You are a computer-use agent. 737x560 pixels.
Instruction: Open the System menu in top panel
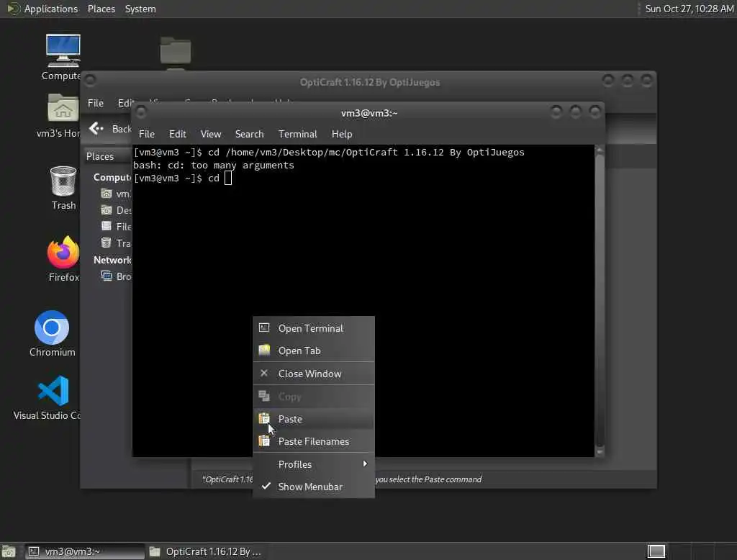(140, 9)
